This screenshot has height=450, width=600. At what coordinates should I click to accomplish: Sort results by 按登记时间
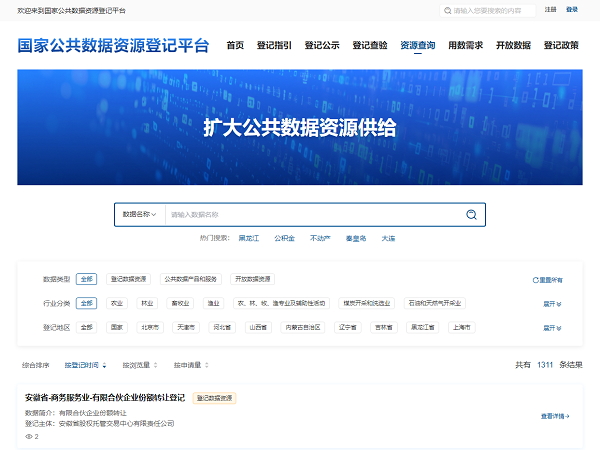pos(83,366)
